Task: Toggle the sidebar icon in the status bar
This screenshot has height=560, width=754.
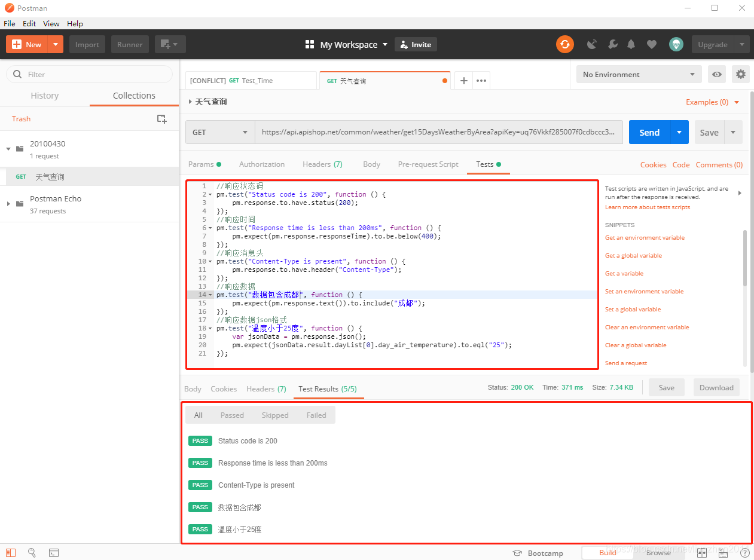Action: point(11,553)
